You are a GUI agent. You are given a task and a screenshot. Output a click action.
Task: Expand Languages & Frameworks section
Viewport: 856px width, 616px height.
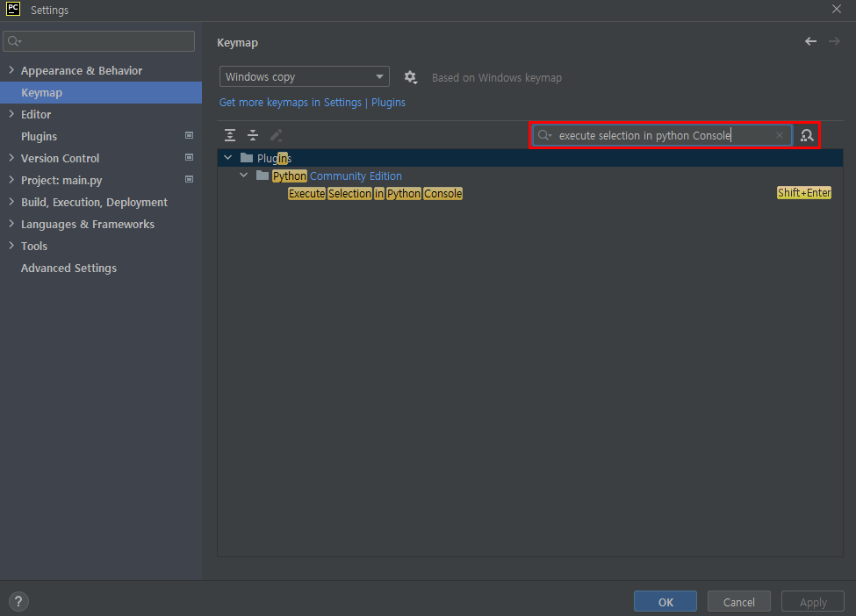[x=11, y=224]
